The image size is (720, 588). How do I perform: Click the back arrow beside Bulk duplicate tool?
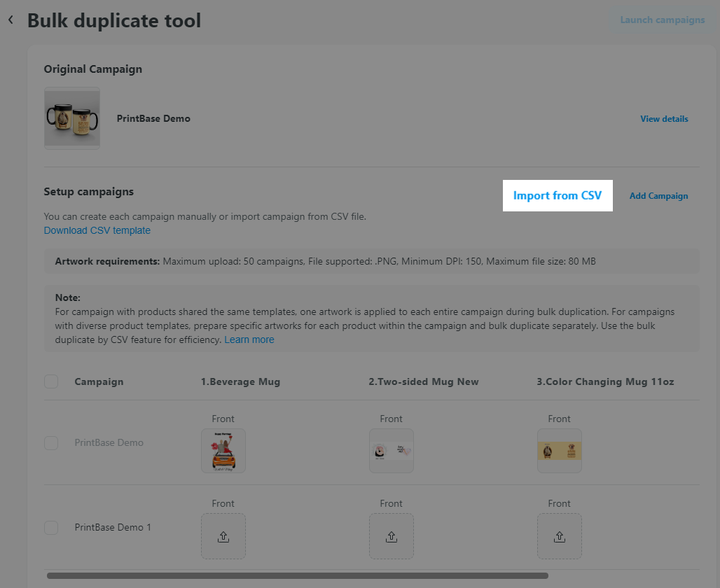pyautogui.click(x=11, y=20)
